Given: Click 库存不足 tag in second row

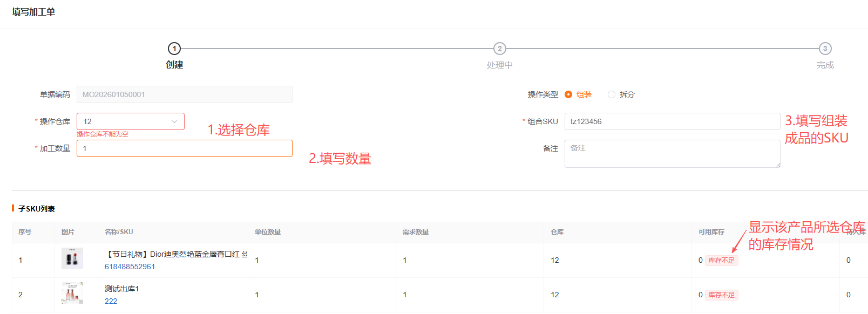Looking at the screenshot, I should (721, 295).
